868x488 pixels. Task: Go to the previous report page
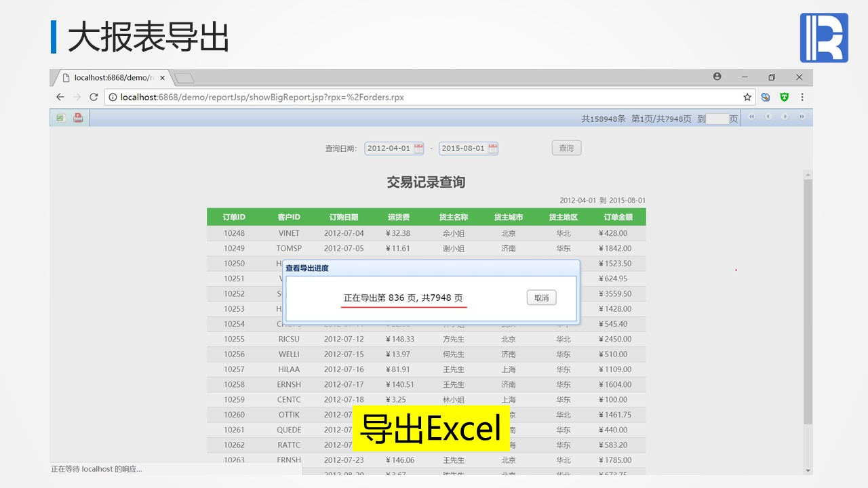pos(768,117)
